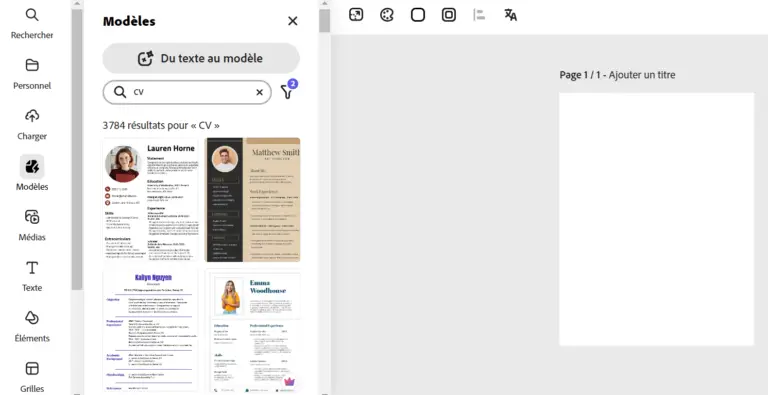The image size is (768, 395).
Task: Open the color theme palette icon
Action: pyautogui.click(x=387, y=15)
